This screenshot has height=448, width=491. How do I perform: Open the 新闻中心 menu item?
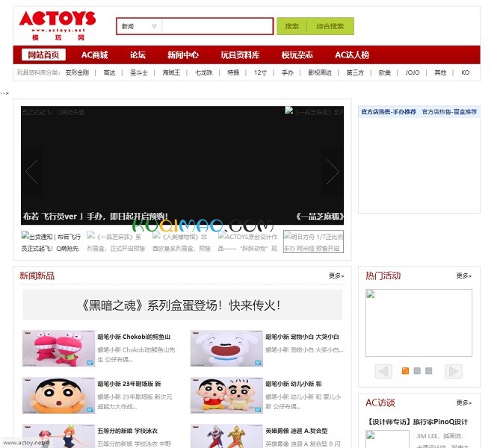coord(183,55)
